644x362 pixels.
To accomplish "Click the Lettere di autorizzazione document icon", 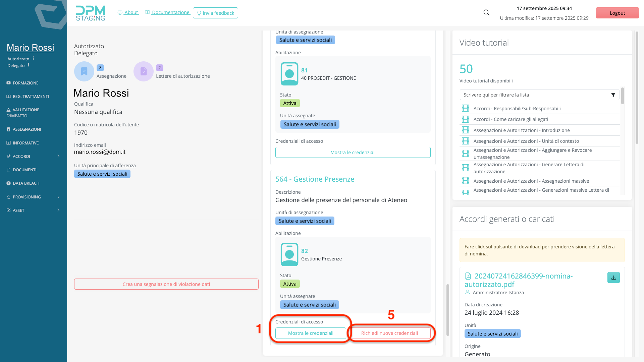I will [144, 71].
